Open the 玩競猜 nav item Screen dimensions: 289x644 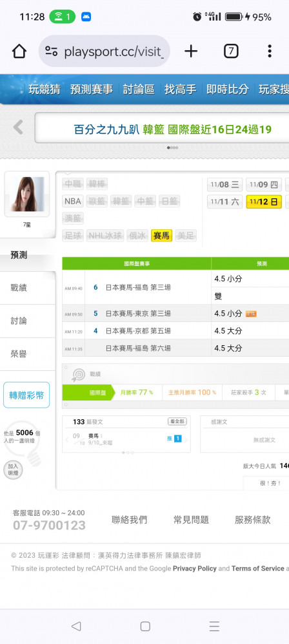(45, 89)
